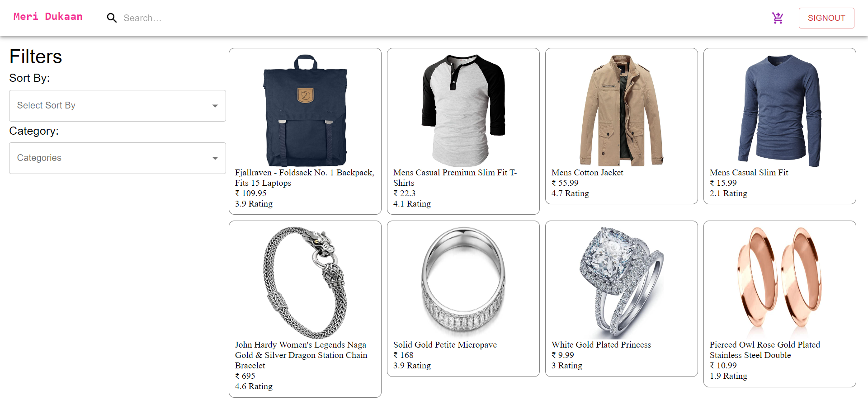
Task: Click the Categories dropdown arrow icon
Action: [x=215, y=158]
